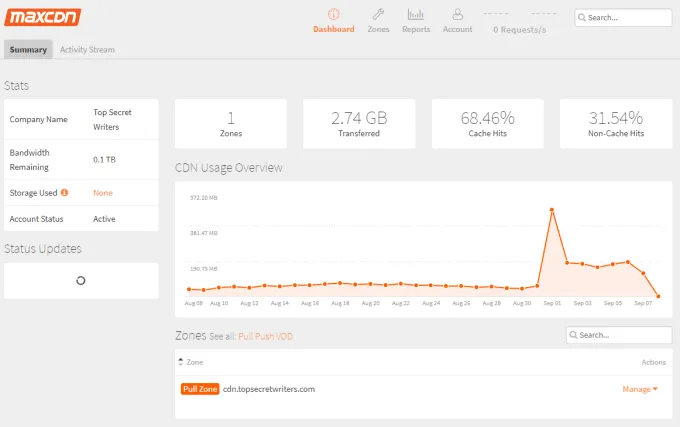Expand the Manage dropdown for the zone
Image resolution: width=680 pixels, height=427 pixels.
[640, 389]
